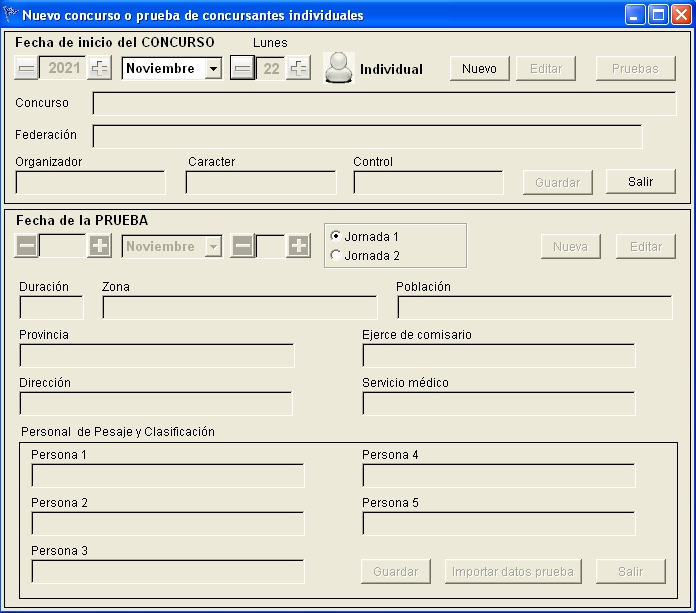Increase the concurso day with plus button
The height and width of the screenshot is (613, 696).
coord(299,69)
